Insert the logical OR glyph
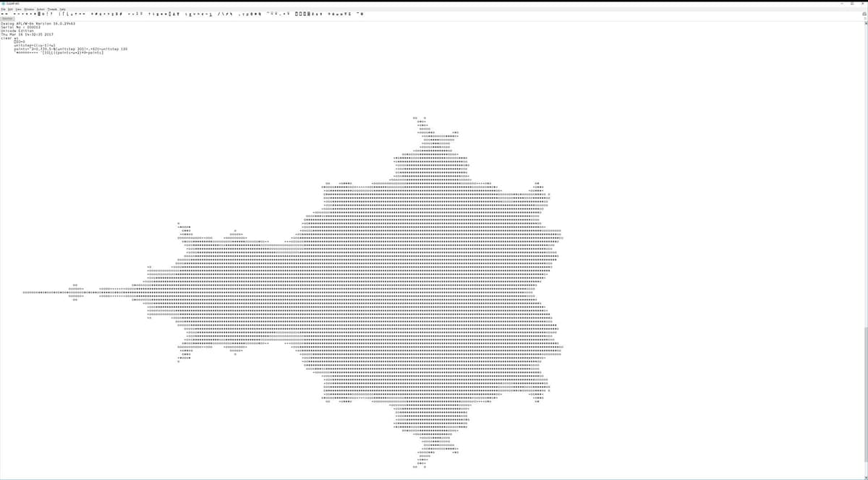Image resolution: width=868 pixels, height=480 pixels. coord(129,14)
